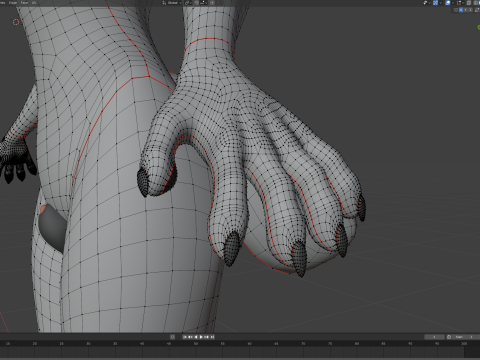Click frame 70 on the timeline
This screenshot has width=480, height=360.
point(303,343)
